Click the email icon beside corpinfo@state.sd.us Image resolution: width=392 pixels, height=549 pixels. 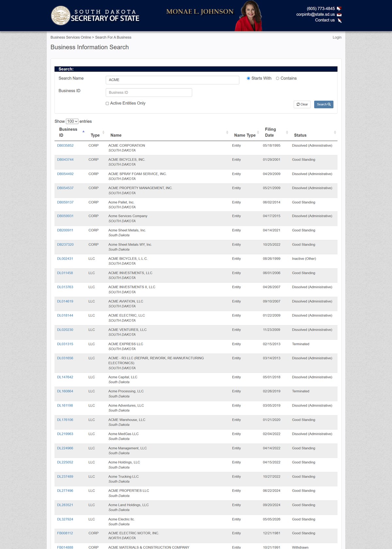click(x=339, y=15)
